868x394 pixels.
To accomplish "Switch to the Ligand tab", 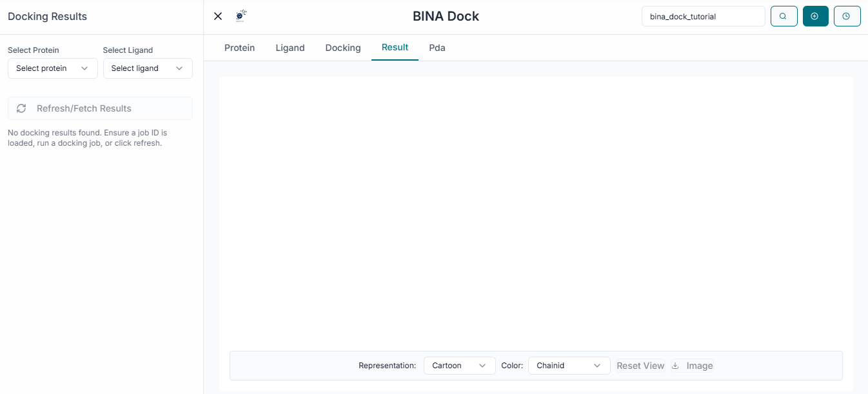I will coord(290,48).
